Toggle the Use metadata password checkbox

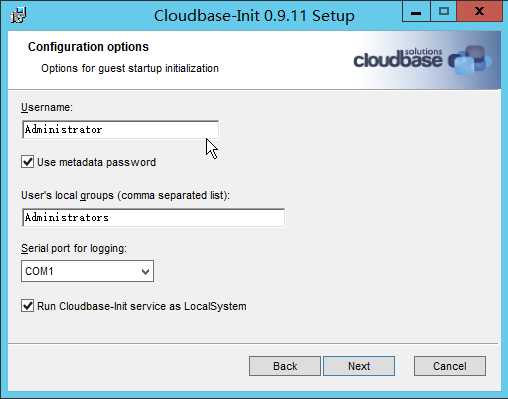pyautogui.click(x=27, y=162)
